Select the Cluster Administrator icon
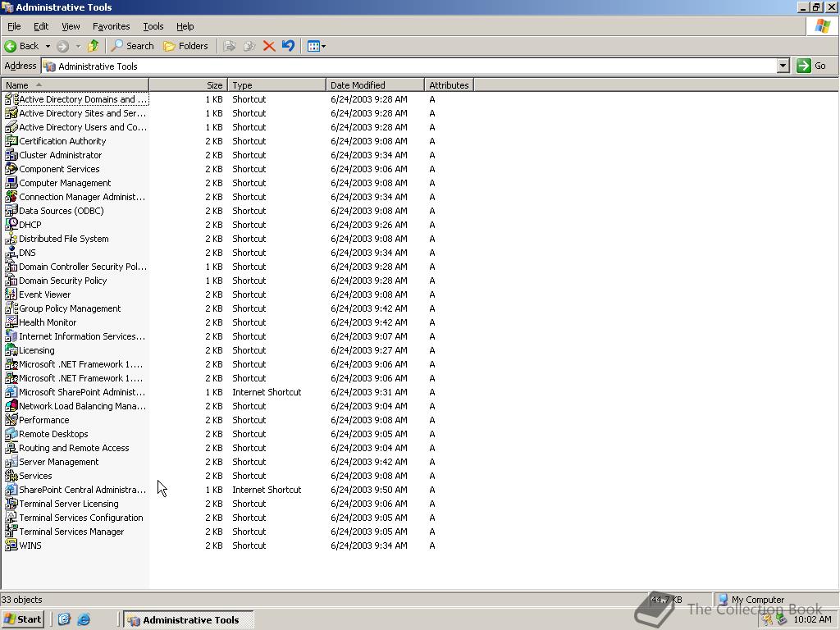This screenshot has height=630, width=840. pyautogui.click(x=11, y=155)
